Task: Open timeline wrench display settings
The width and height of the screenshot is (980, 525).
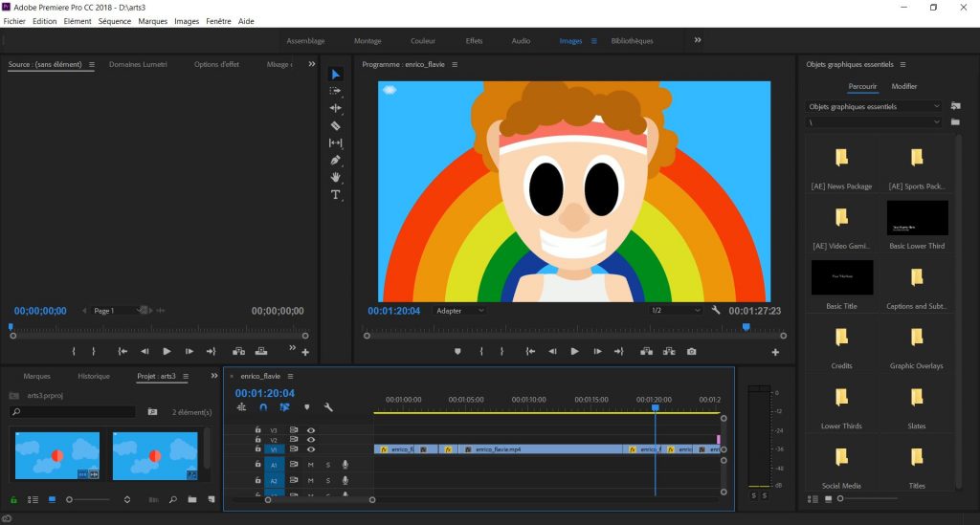Action: tap(328, 407)
